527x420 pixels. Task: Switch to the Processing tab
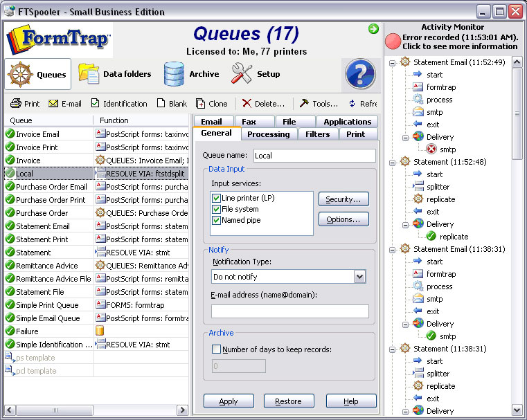[x=269, y=134]
